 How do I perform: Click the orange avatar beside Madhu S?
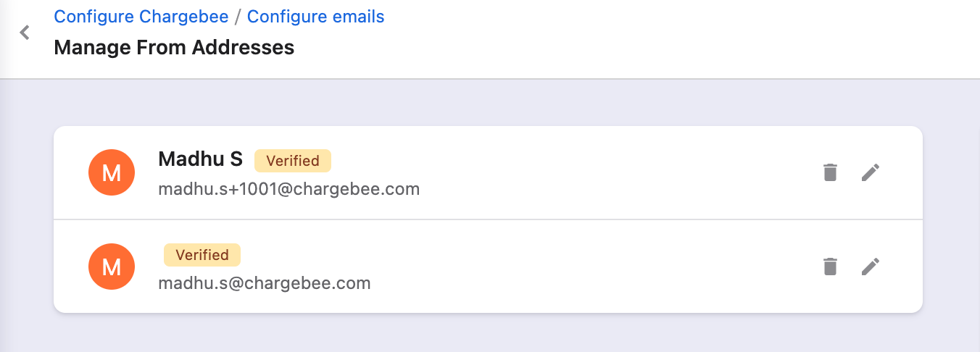coord(111,172)
